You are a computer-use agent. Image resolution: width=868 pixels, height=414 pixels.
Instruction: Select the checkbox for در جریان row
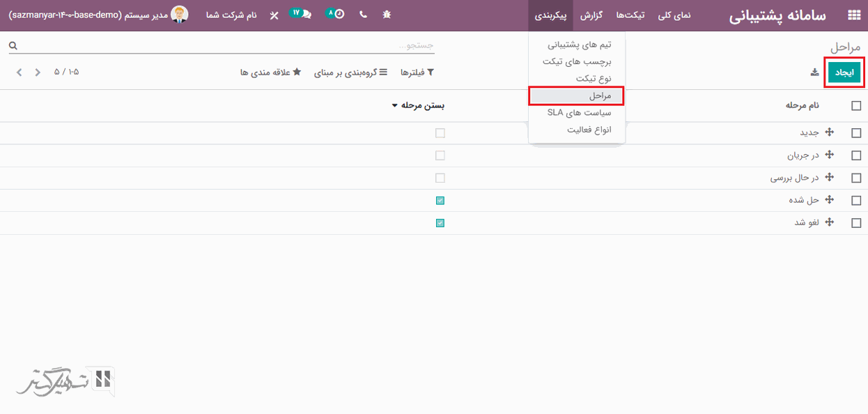click(856, 155)
